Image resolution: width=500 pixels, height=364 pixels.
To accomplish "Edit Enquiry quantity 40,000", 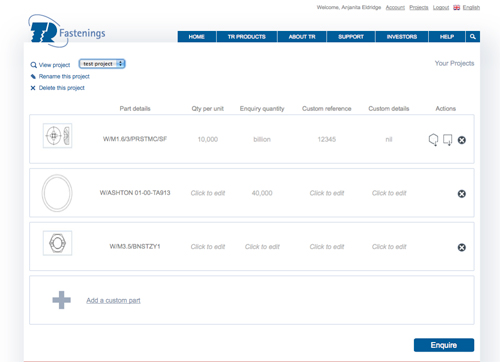I will (x=262, y=193).
